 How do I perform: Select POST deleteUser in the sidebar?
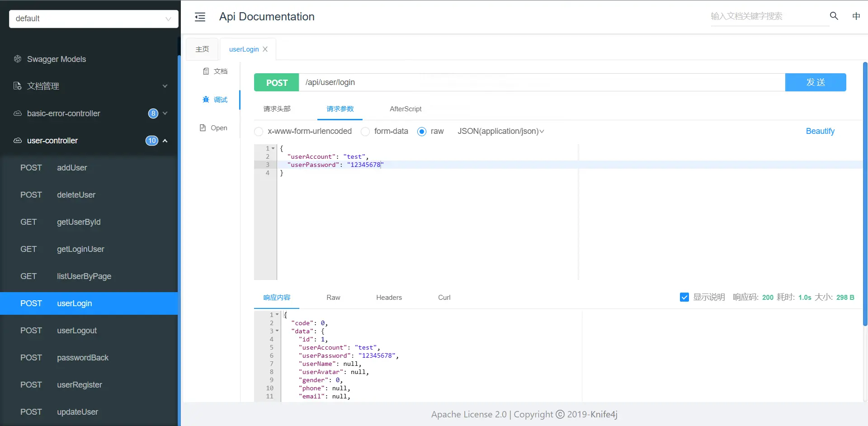point(89,195)
